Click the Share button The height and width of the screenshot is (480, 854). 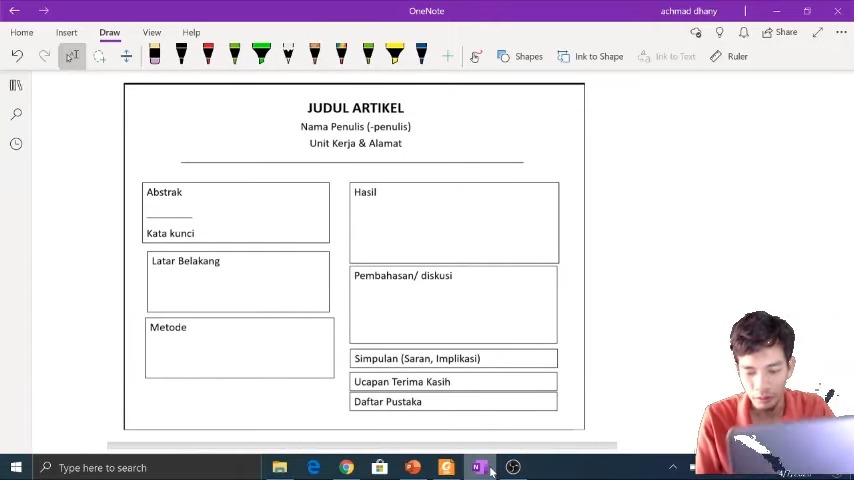pyautogui.click(x=779, y=33)
